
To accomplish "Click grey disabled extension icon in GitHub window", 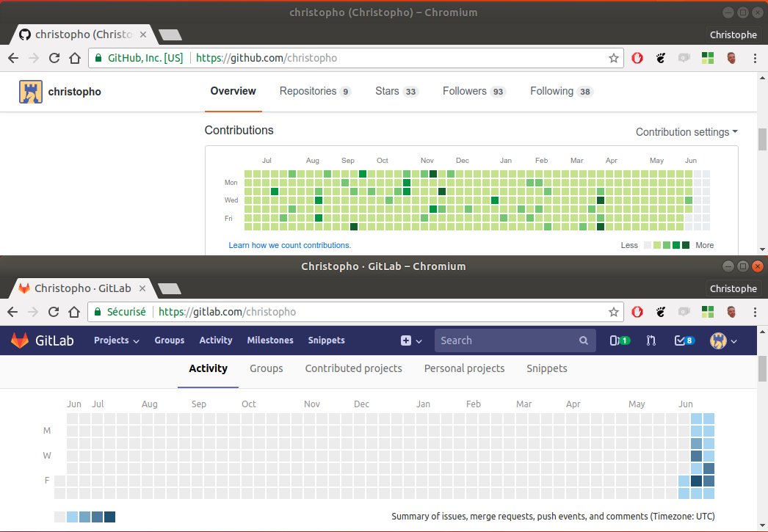I will coord(684,58).
